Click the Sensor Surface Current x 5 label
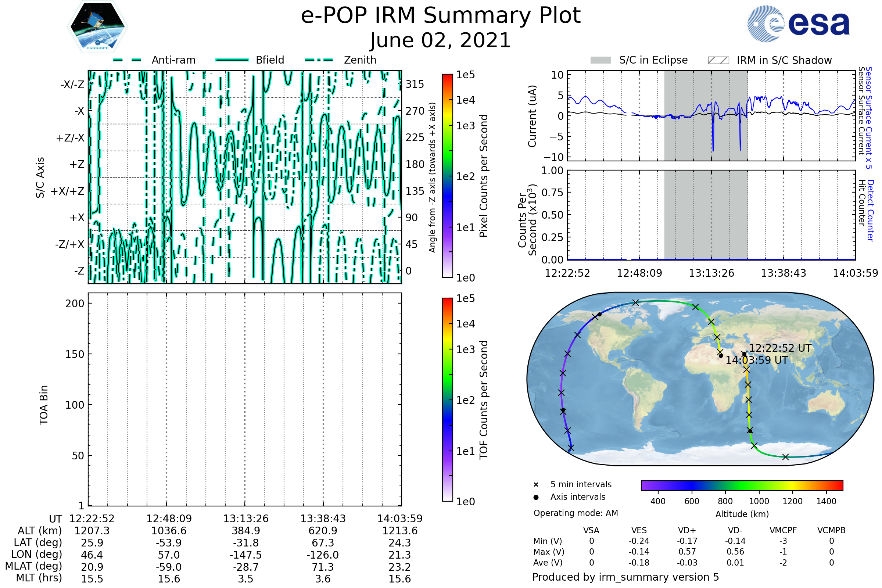The image size is (882, 588). click(x=868, y=118)
